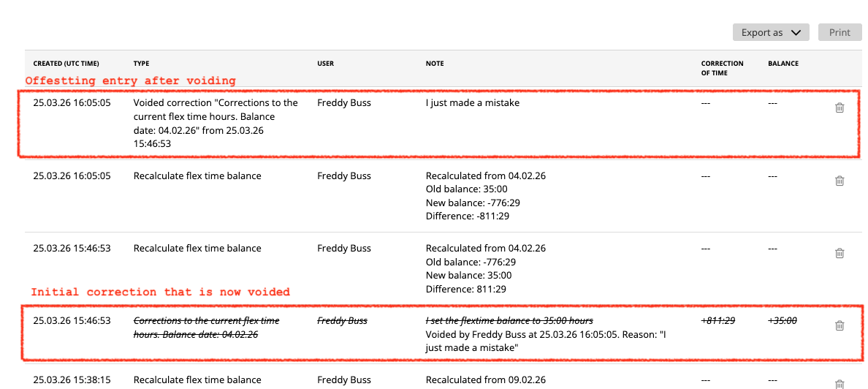Click the struck-through +35:00 balance value
Viewport: 868px width, 389px height.
tap(782, 320)
